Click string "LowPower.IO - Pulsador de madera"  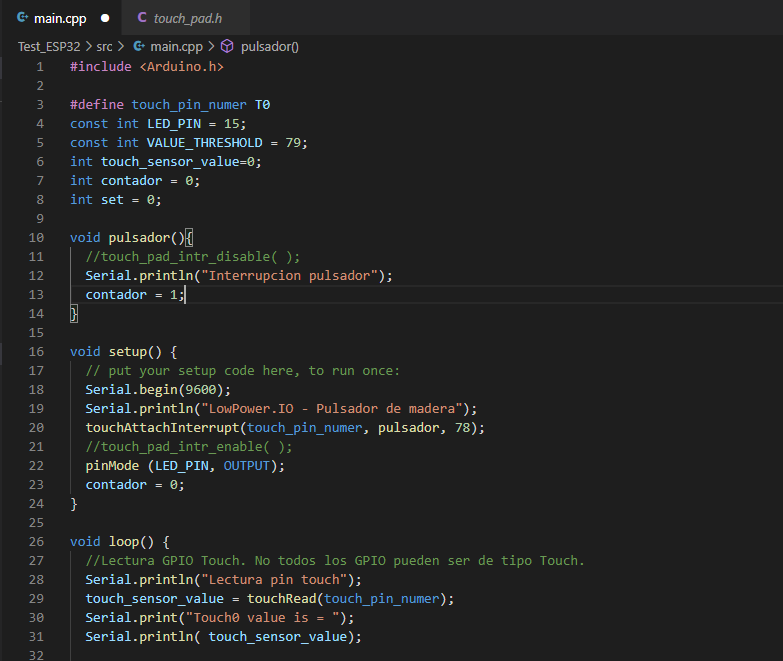332,408
